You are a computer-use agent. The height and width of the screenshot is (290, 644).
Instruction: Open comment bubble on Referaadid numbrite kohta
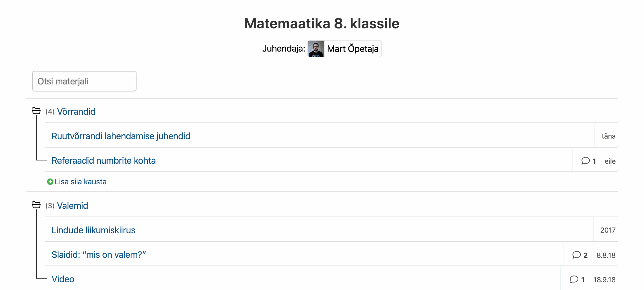(x=585, y=161)
